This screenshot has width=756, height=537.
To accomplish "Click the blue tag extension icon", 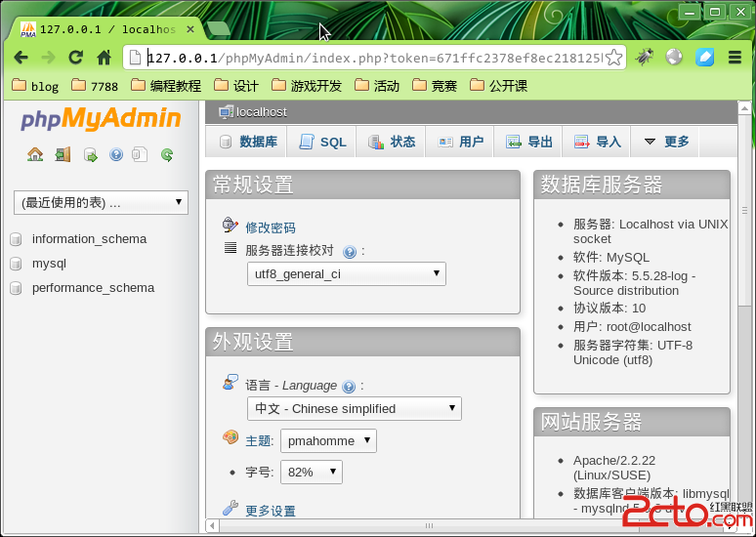I will click(704, 58).
